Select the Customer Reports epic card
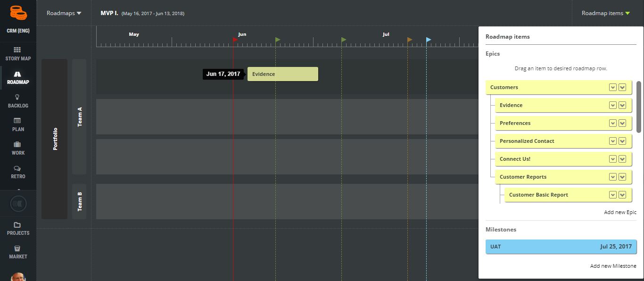 563,177
